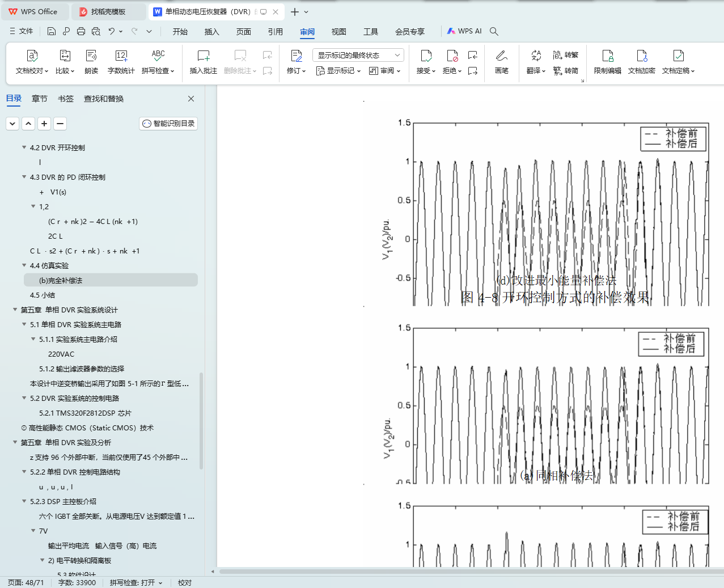Collapse the 第五章 单相 DVR 实验系统设计 node
This screenshot has height=588, width=724.
(x=15, y=310)
